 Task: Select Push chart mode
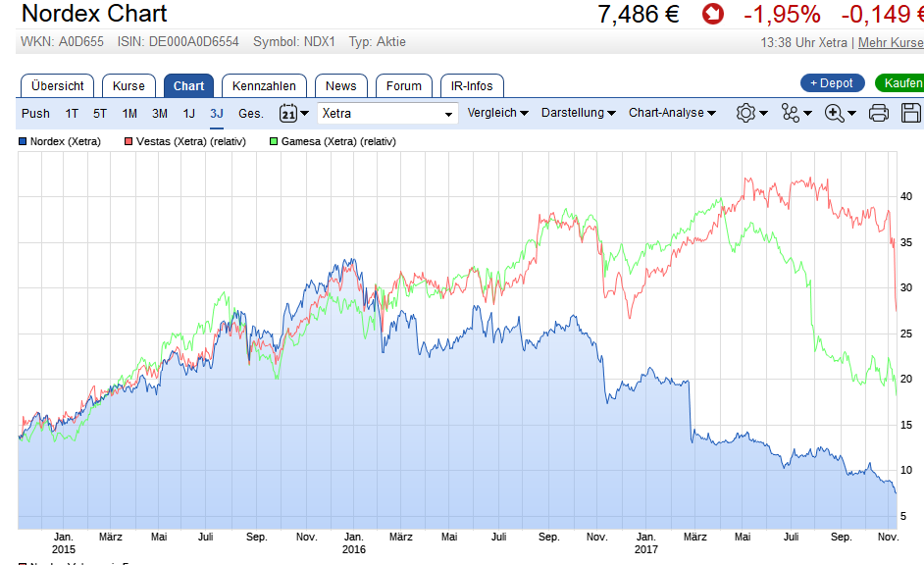(35, 113)
